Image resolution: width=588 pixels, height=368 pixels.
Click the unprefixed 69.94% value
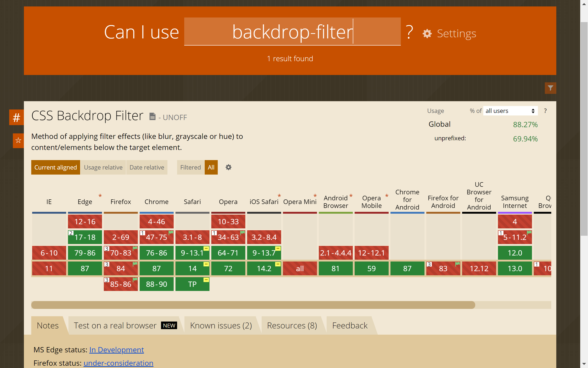tap(525, 139)
